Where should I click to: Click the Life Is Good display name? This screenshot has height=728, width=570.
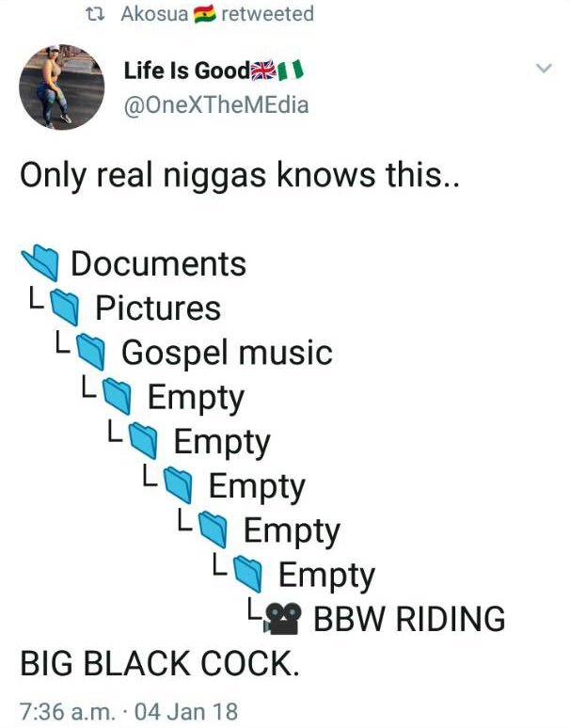coord(186,71)
